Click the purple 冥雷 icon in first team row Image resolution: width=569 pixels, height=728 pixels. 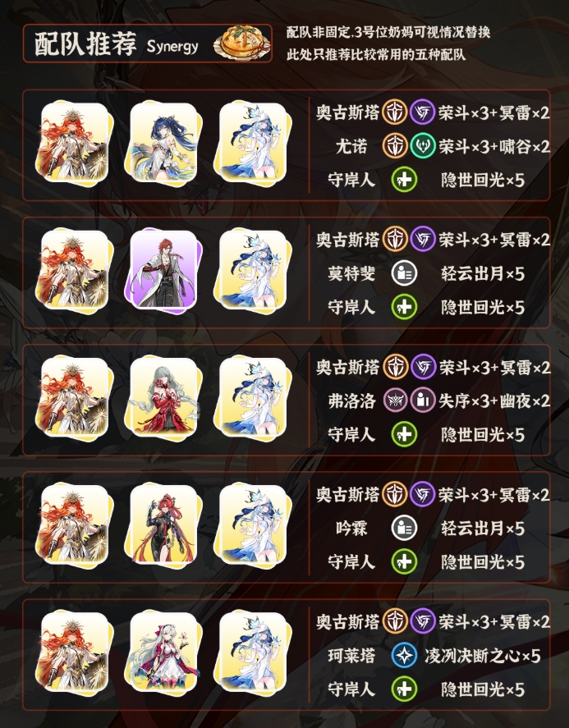pyautogui.click(x=422, y=112)
